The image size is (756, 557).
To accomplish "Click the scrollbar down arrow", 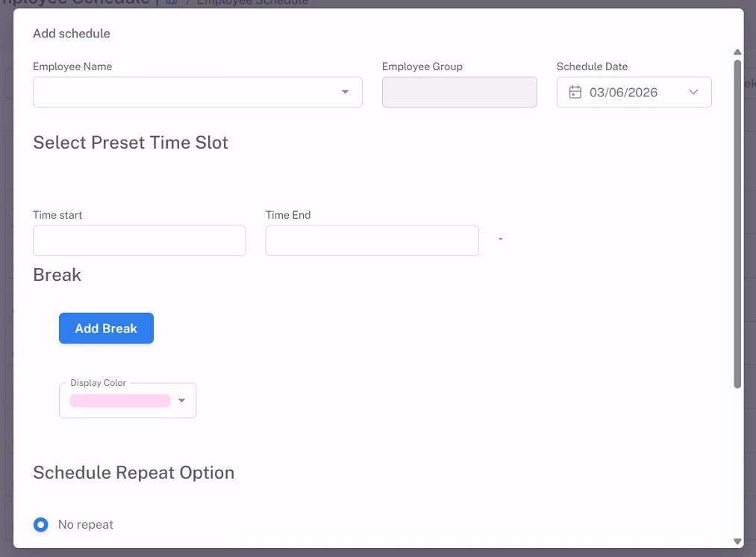I will click(737, 541).
